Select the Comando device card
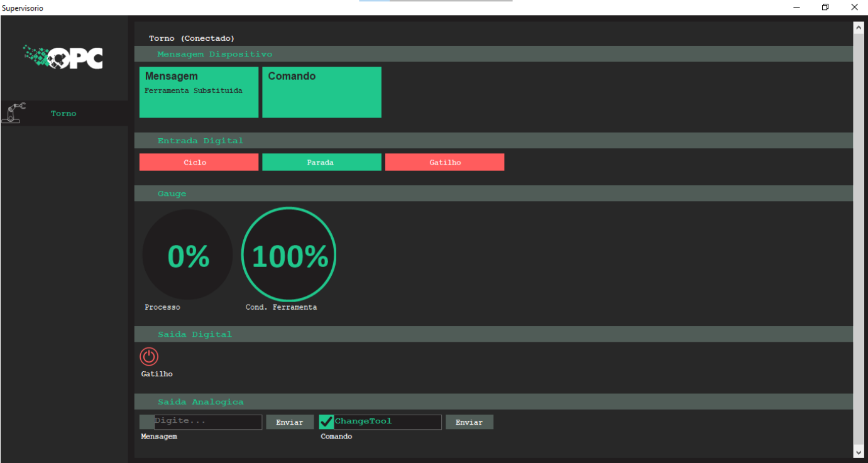Image resolution: width=868 pixels, height=463 pixels. (322, 92)
